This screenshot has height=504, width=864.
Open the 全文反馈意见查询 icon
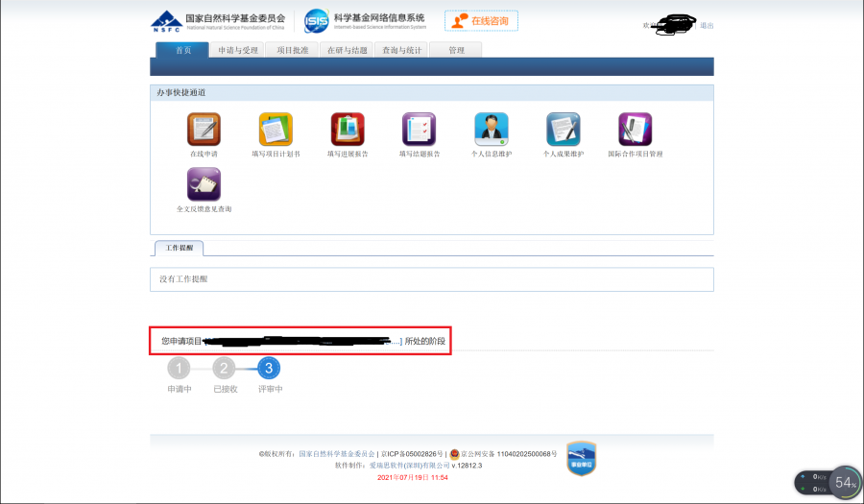pos(204,184)
